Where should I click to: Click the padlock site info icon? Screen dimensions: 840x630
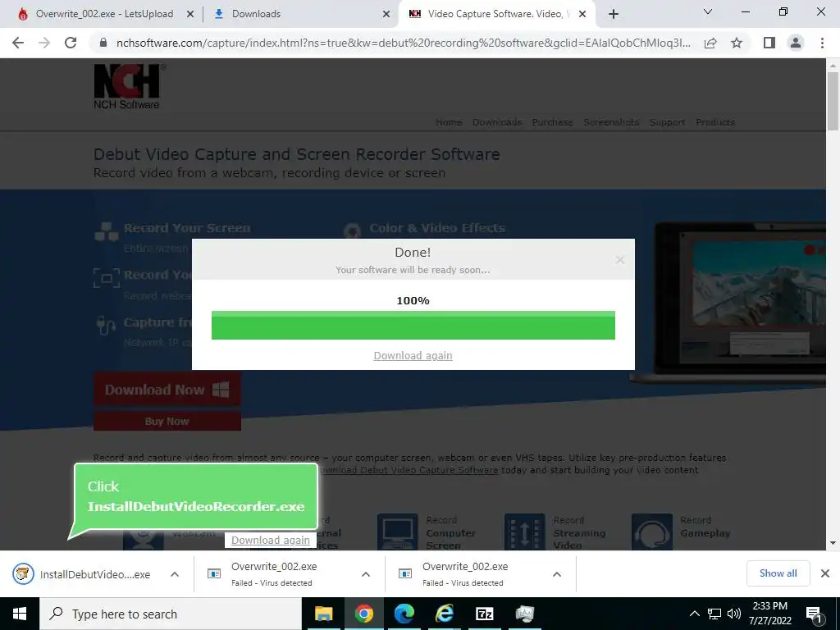(103, 43)
